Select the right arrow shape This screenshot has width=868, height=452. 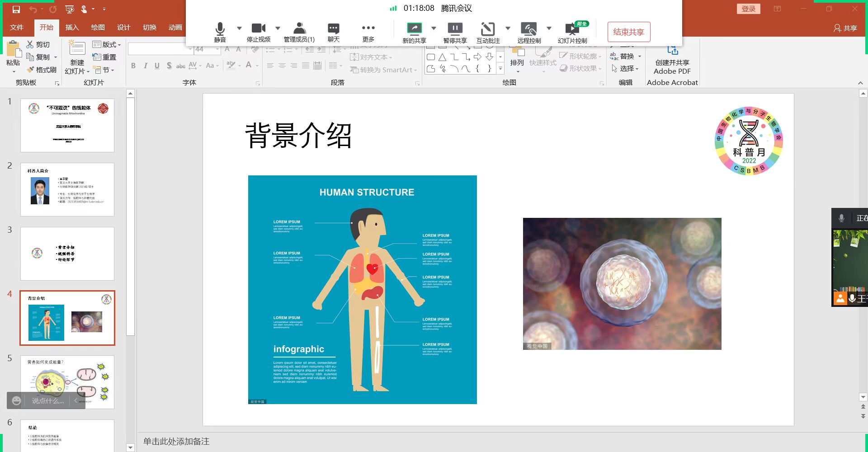pos(477,57)
